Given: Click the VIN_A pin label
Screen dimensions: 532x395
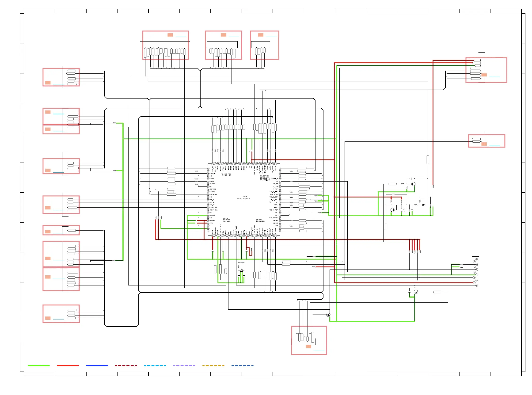Looking at the screenshot, I should click(212, 200).
